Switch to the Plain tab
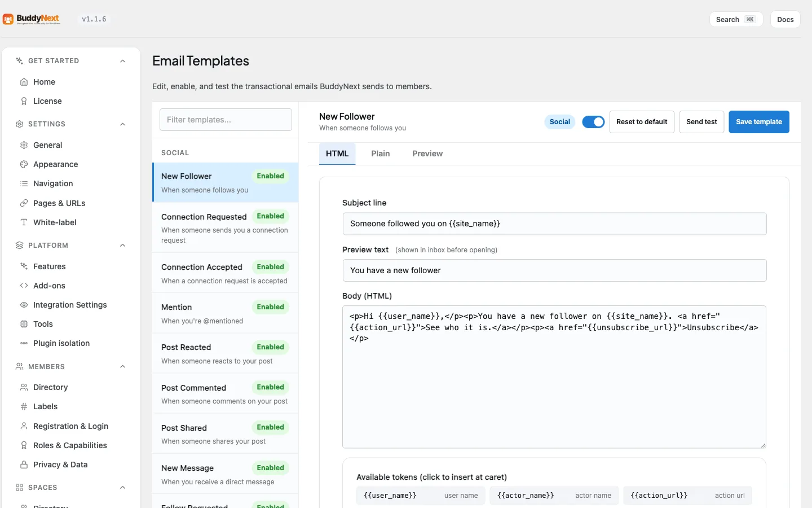Viewport: 812px width, 508px height. click(381, 154)
